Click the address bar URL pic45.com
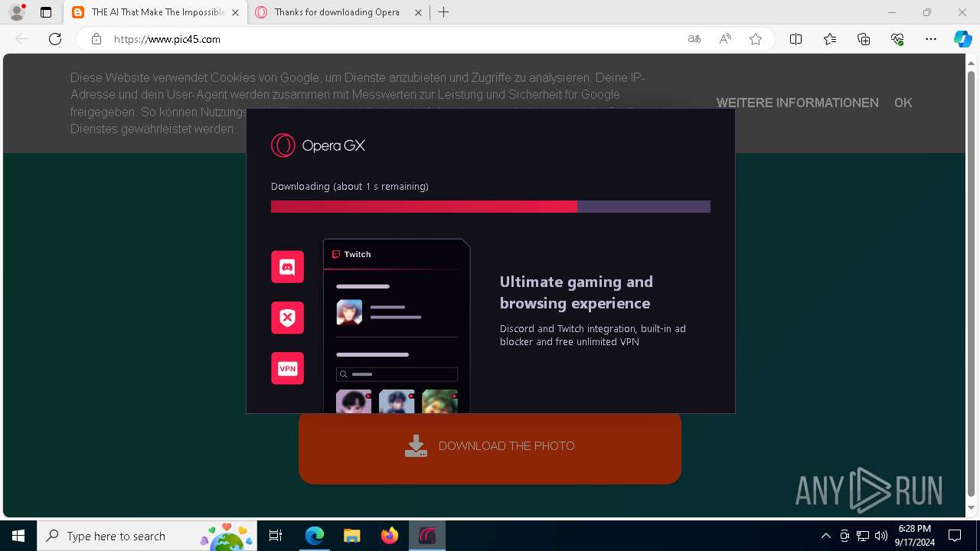 (x=167, y=39)
